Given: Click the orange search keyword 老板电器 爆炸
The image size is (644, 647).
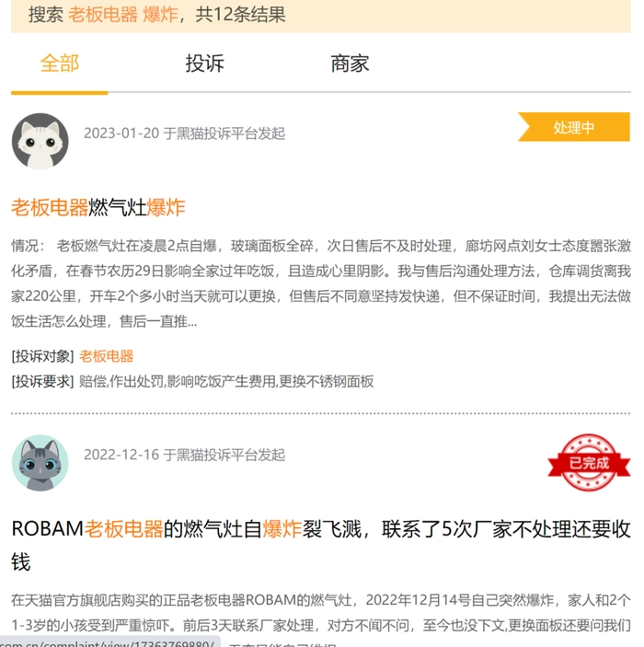Looking at the screenshot, I should [x=123, y=15].
